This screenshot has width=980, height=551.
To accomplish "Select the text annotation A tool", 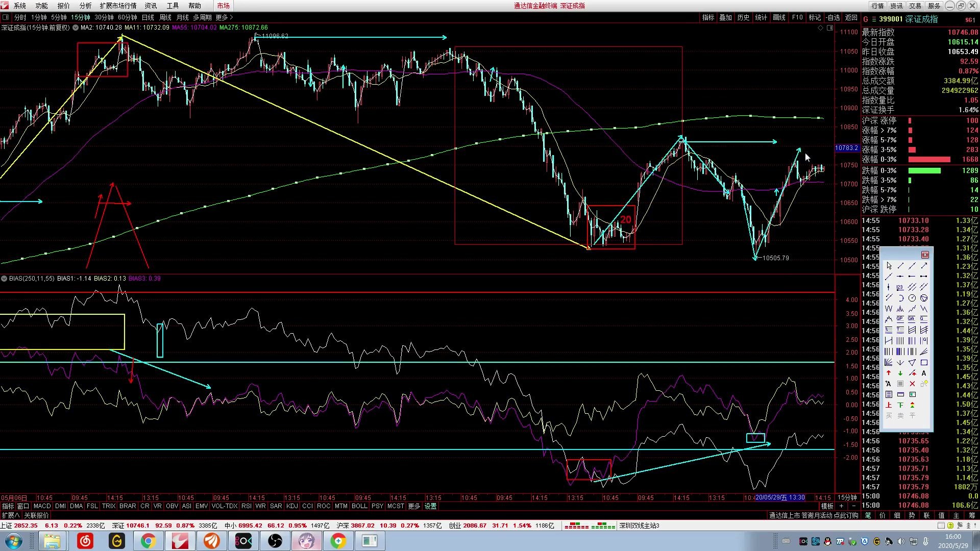I will 924,373.
